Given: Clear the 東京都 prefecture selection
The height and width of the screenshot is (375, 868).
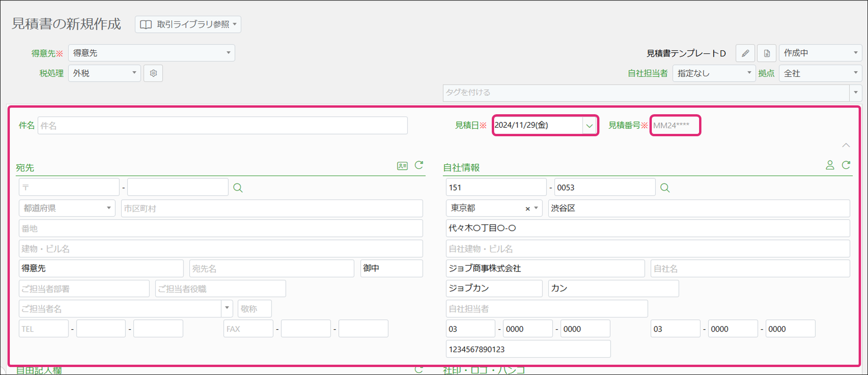Looking at the screenshot, I should 527,209.
